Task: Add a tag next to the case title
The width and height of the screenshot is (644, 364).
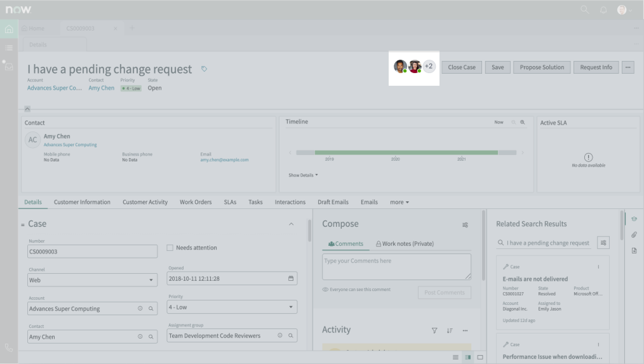Action: point(204,69)
